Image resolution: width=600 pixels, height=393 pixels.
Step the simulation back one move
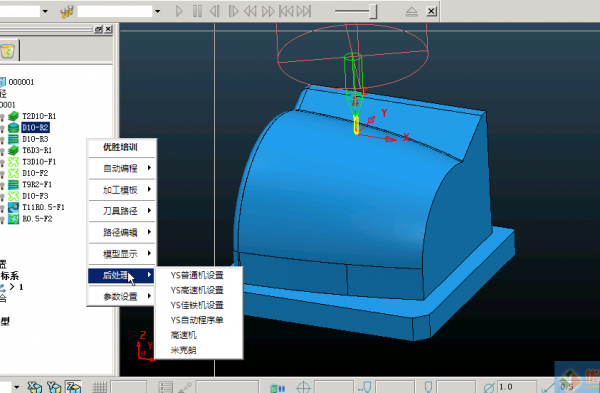215,11
